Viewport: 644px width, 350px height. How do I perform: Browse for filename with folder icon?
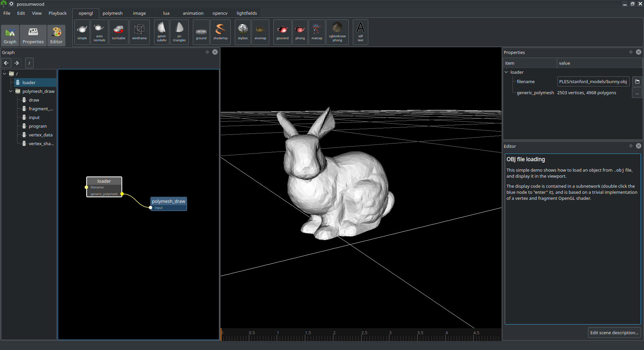(x=637, y=82)
